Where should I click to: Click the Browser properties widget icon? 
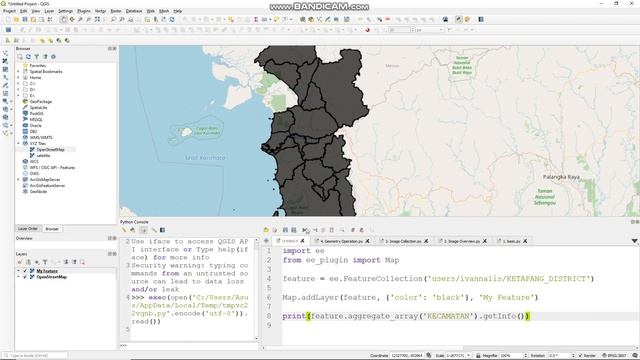click(x=53, y=57)
